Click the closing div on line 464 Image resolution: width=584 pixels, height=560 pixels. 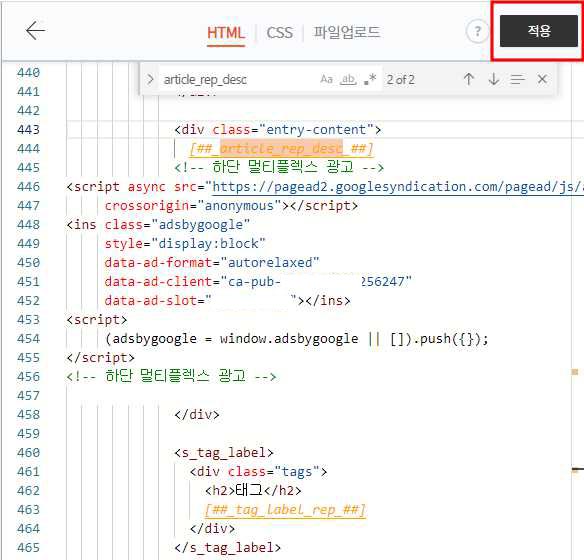click(212, 528)
